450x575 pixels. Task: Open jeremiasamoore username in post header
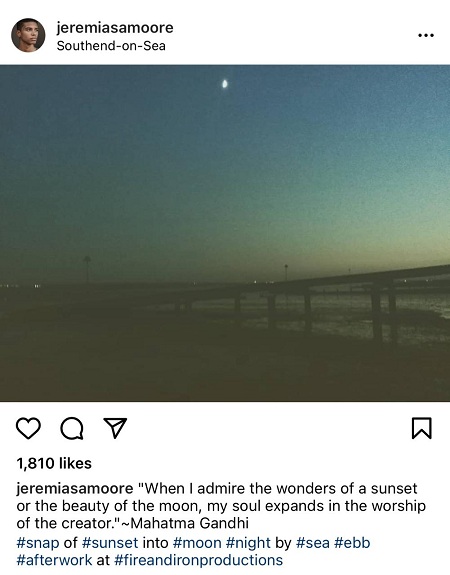pos(115,28)
